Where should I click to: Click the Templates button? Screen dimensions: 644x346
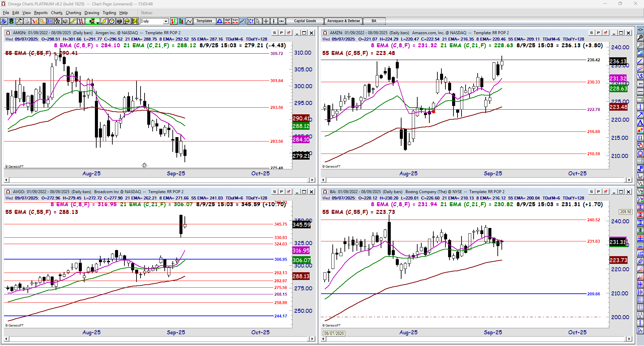204,21
